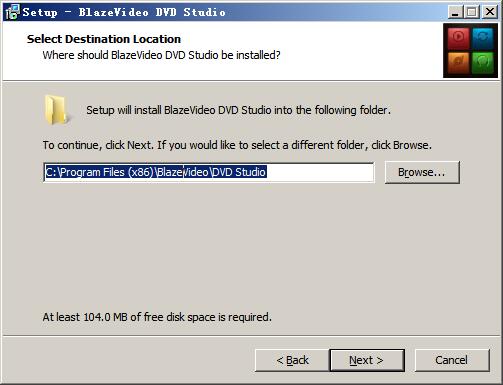
Task: Click the Setup installer icon in title bar
Action: coord(12,12)
